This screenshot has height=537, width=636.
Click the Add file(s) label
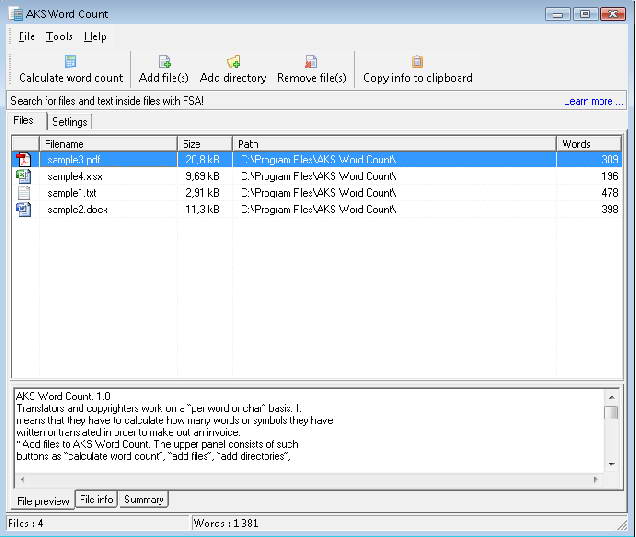pyautogui.click(x=163, y=78)
